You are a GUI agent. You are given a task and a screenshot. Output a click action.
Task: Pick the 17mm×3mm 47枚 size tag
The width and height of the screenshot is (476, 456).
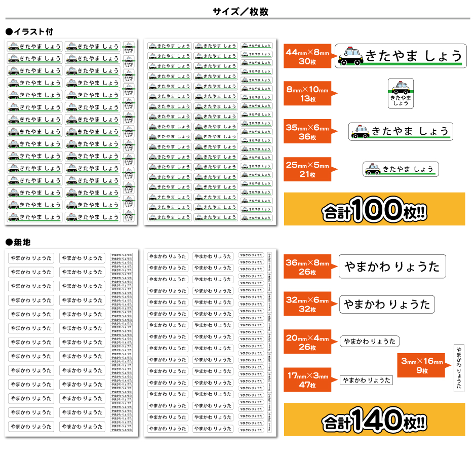307,380
